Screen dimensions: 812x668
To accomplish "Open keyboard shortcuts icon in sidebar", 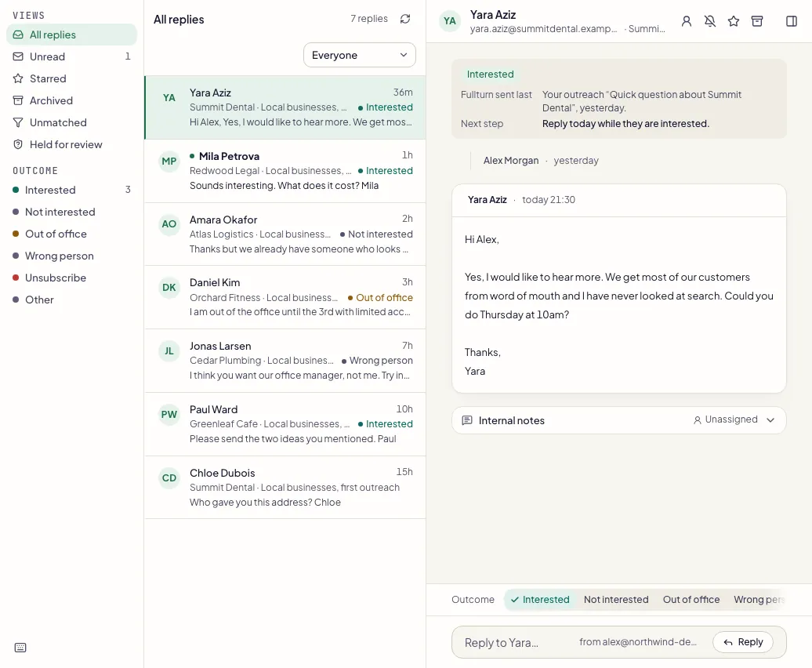I will coord(20,648).
